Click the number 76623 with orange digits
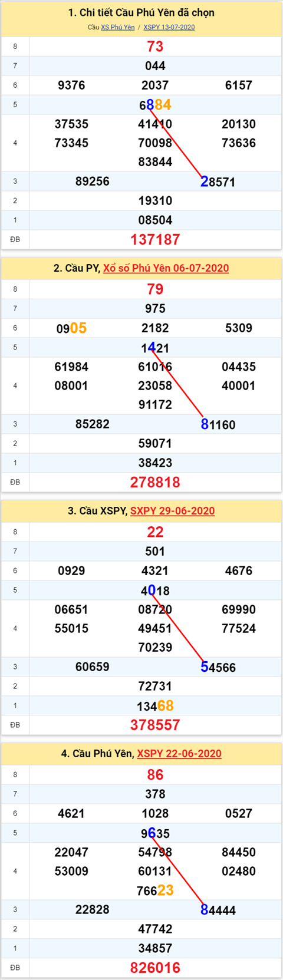Screen dimensions: 283x980 click(x=155, y=890)
